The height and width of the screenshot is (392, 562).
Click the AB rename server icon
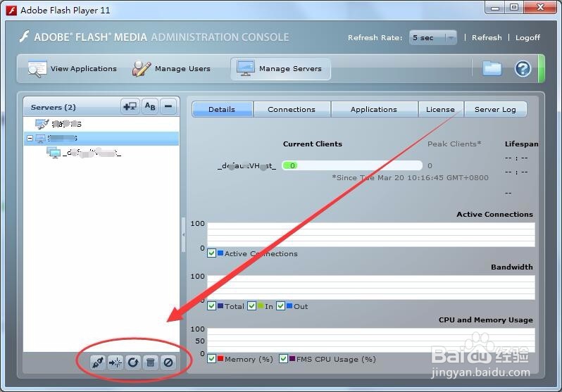[150, 106]
